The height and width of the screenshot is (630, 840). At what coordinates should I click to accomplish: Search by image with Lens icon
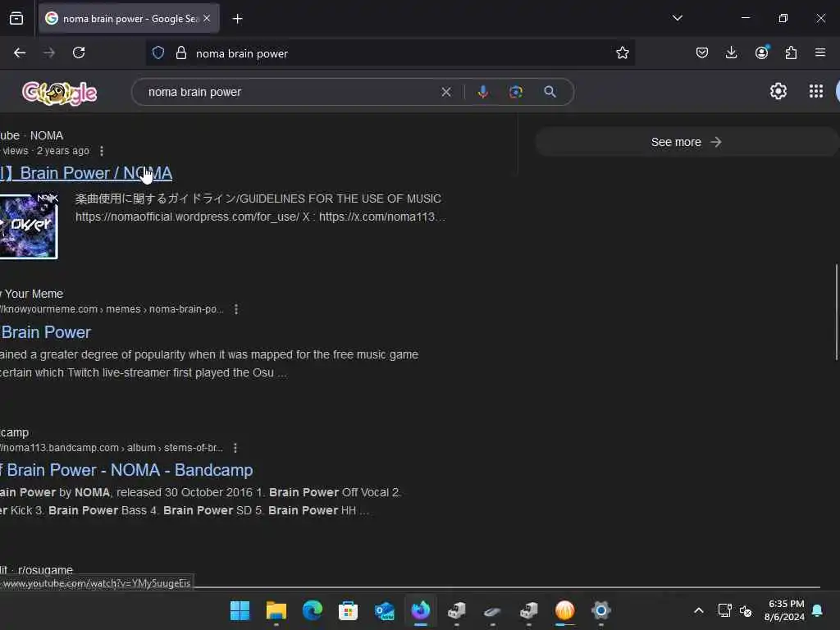coord(515,92)
